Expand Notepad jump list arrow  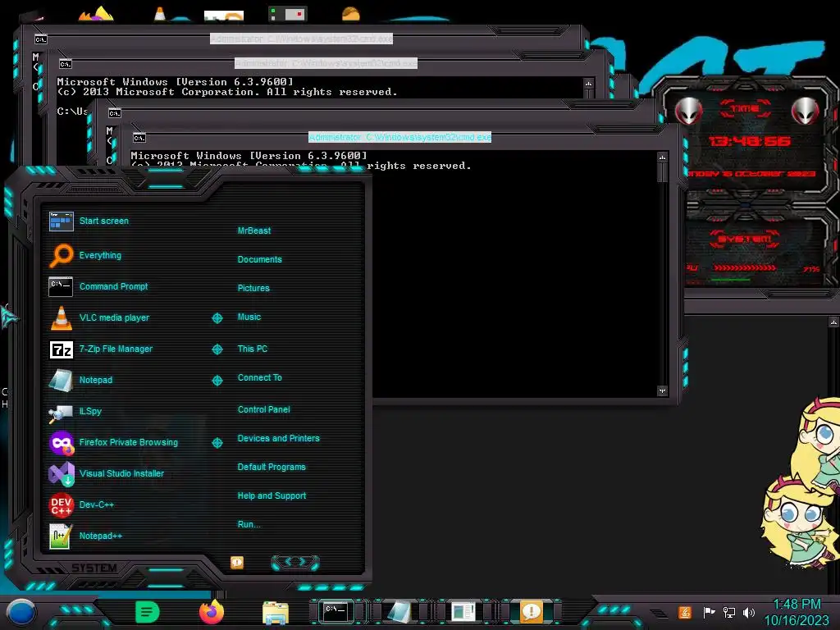tap(217, 381)
